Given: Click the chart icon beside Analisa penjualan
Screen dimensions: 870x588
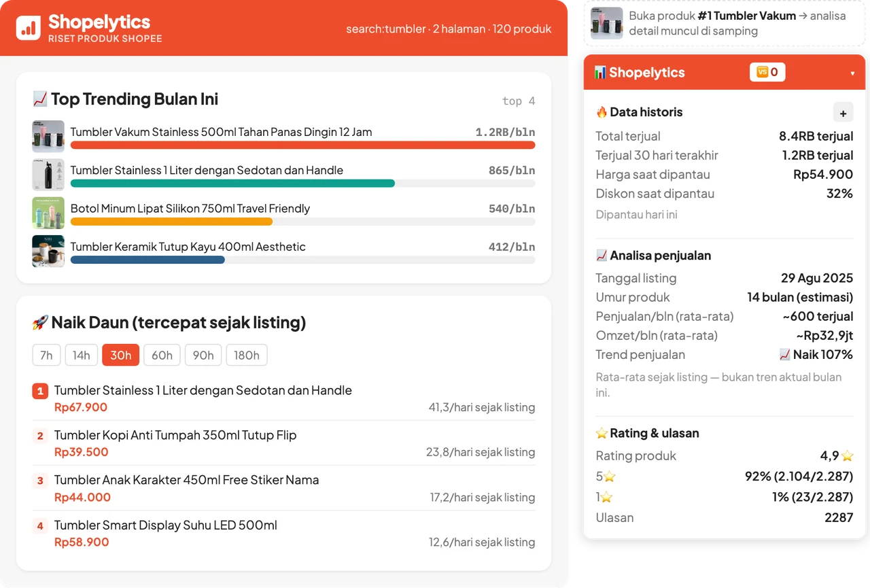Looking at the screenshot, I should coord(602,256).
